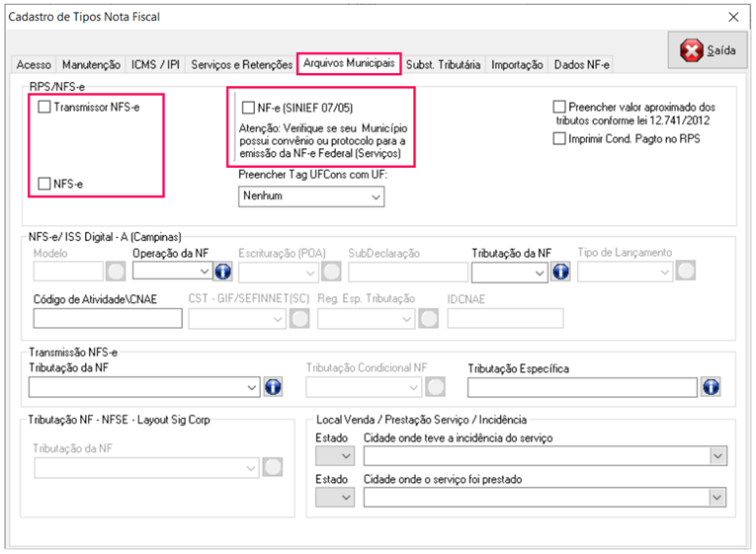
Task: Expand Cidade onde teve a incidência dropdown
Action: (x=717, y=455)
